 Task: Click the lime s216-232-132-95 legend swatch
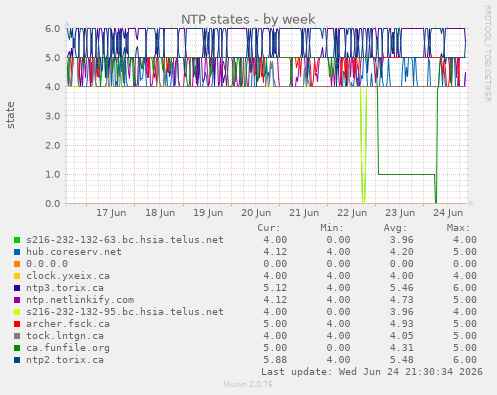[17, 312]
